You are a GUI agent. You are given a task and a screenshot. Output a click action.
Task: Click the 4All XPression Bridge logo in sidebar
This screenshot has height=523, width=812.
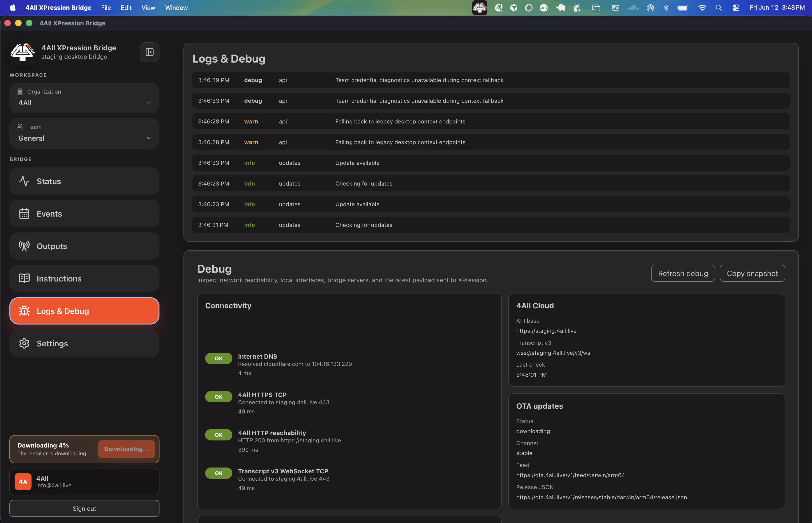pyautogui.click(x=22, y=52)
